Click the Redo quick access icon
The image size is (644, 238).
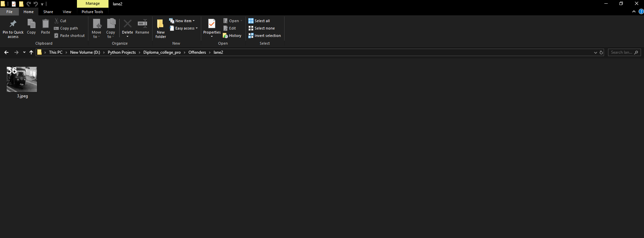(36, 4)
